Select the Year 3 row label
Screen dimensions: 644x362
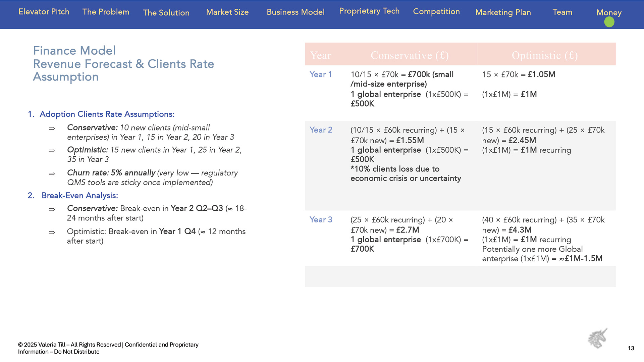point(321,220)
